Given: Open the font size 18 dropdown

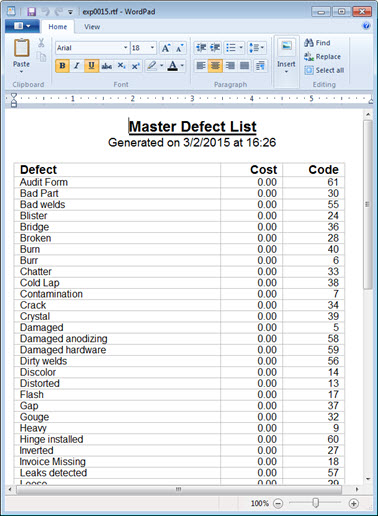Looking at the screenshot, I should tap(152, 48).
